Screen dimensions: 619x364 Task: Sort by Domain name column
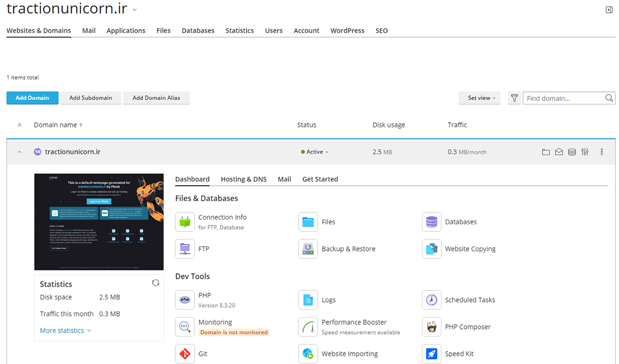coord(58,125)
